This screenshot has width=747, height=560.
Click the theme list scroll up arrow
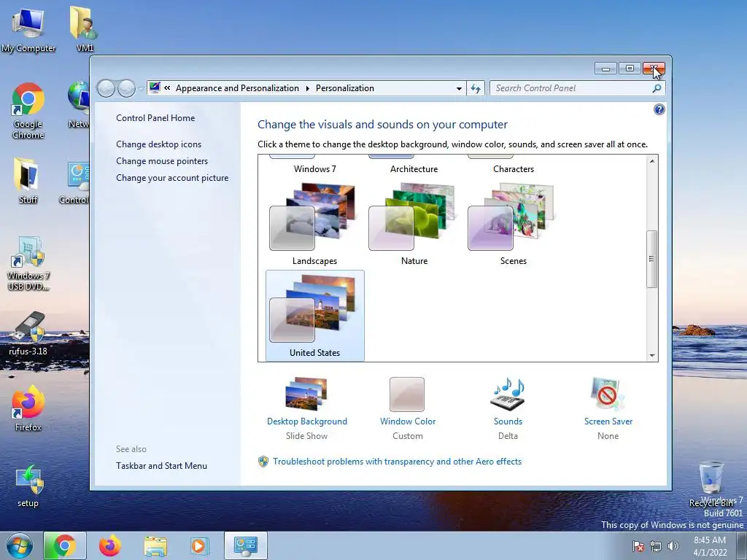click(x=651, y=161)
